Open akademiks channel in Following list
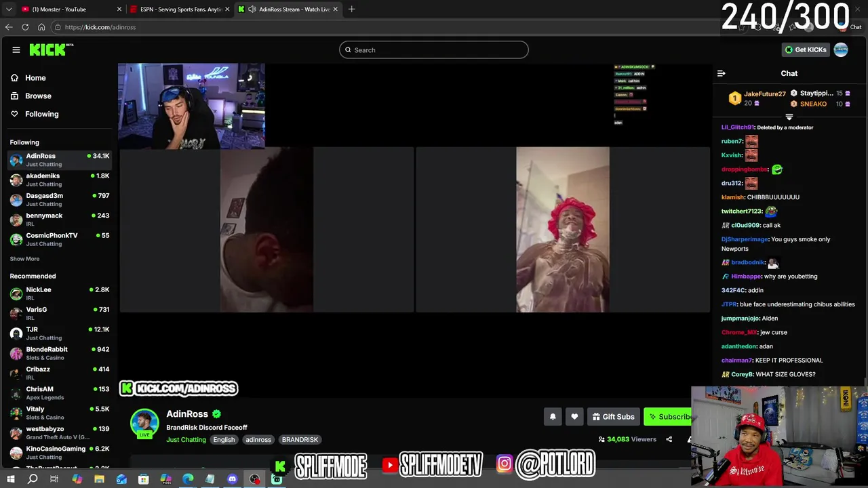Viewport: 868px width, 488px height. pyautogui.click(x=59, y=180)
